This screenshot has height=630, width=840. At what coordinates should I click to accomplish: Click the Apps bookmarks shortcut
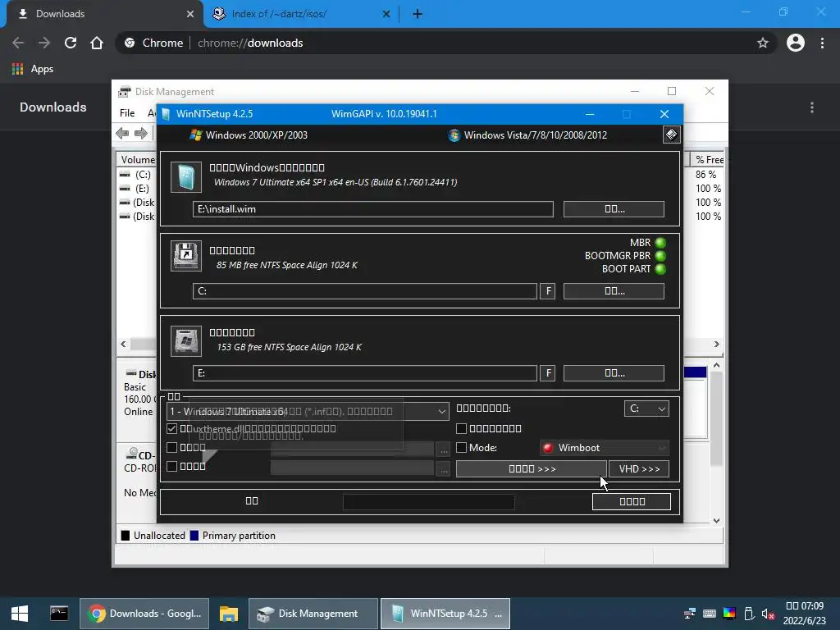coord(33,69)
